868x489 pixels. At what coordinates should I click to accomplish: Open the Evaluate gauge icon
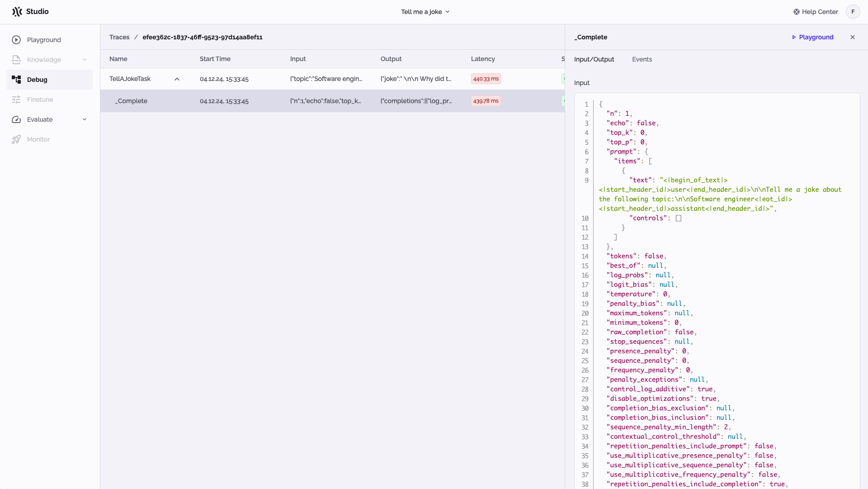16,119
